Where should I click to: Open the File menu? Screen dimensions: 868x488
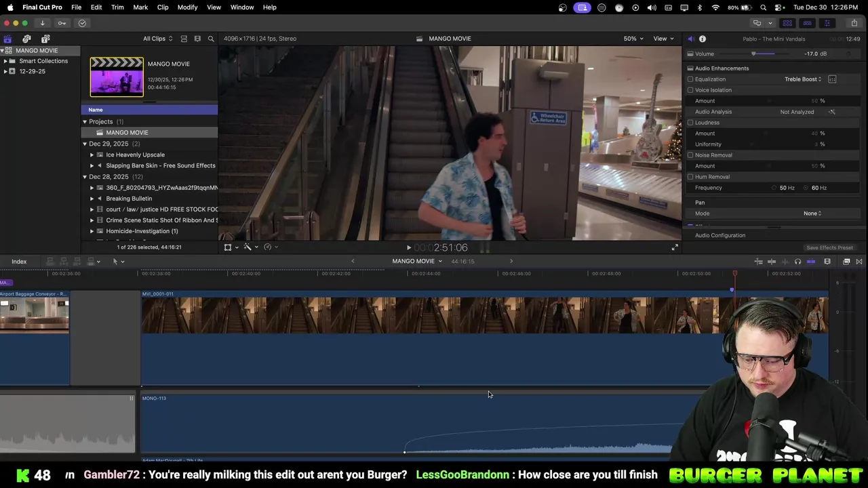click(x=77, y=7)
